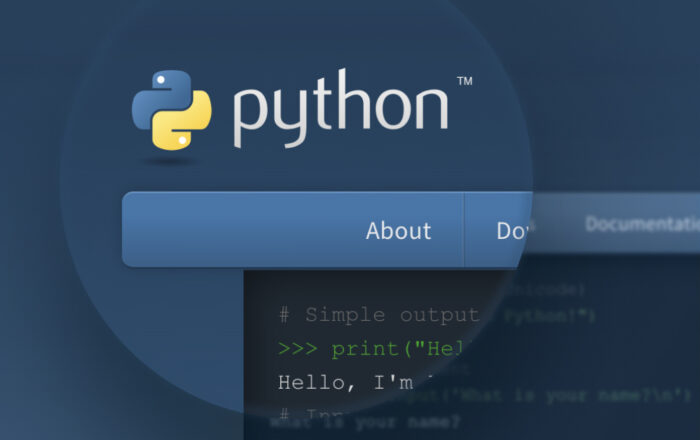700x440 pixels.
Task: Click the Python snake logo icon
Action: [172, 110]
